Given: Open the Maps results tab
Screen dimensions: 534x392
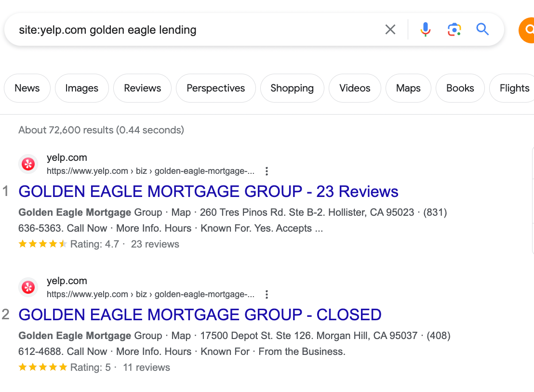Looking at the screenshot, I should [408, 88].
